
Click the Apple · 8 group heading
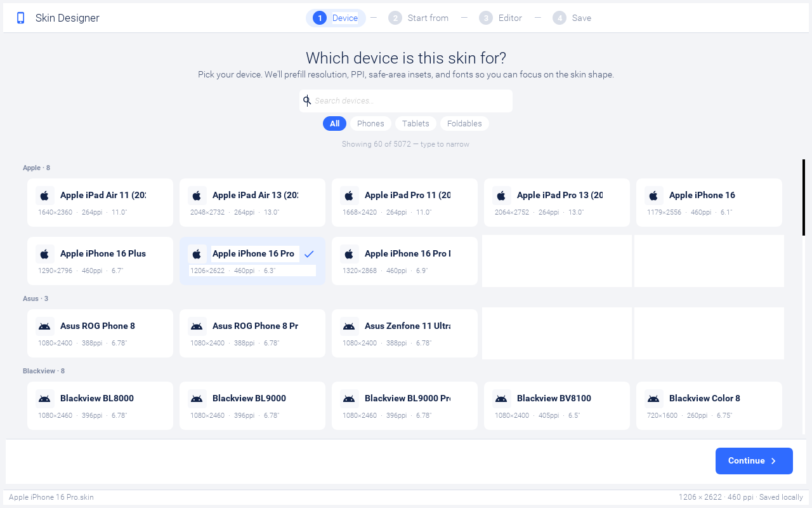click(36, 168)
